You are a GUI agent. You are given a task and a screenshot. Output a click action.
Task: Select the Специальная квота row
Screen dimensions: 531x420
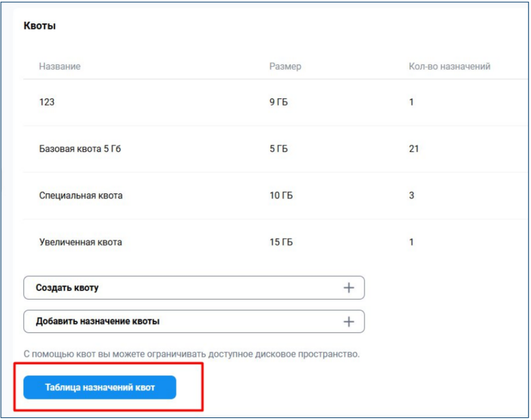[x=276, y=196]
